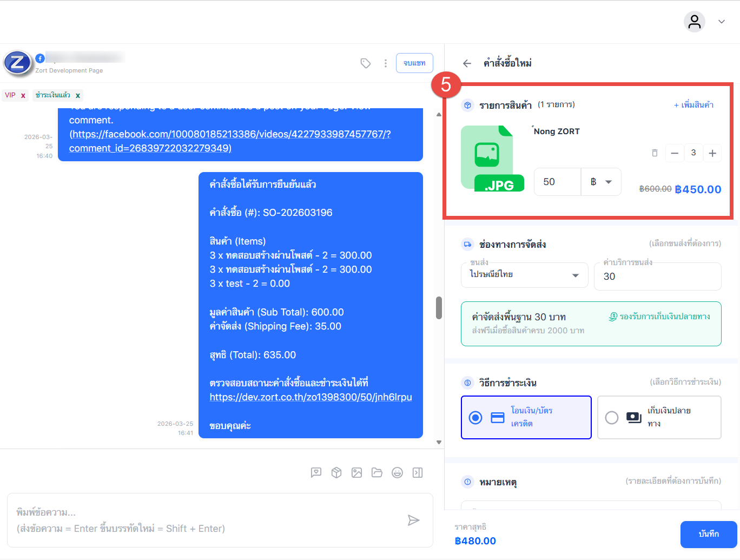Expand the user profile menu chevron
Image resolution: width=740 pixels, height=560 pixels.
pos(721,22)
